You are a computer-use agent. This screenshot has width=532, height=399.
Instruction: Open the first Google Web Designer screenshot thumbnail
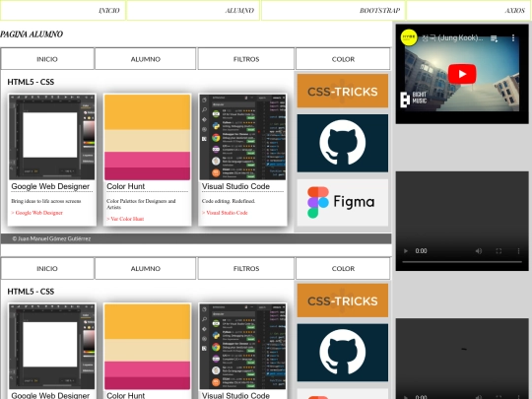(52, 137)
